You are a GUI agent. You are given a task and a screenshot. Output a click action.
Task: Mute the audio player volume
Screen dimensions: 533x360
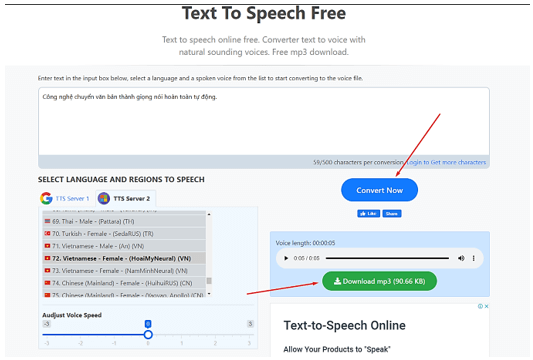(461, 258)
